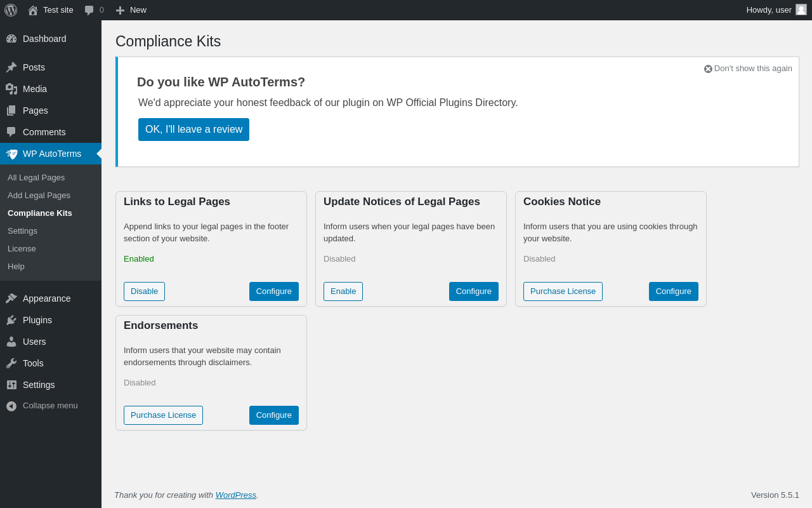
Task: Open the All Legal Pages submenu item
Action: [x=36, y=177]
